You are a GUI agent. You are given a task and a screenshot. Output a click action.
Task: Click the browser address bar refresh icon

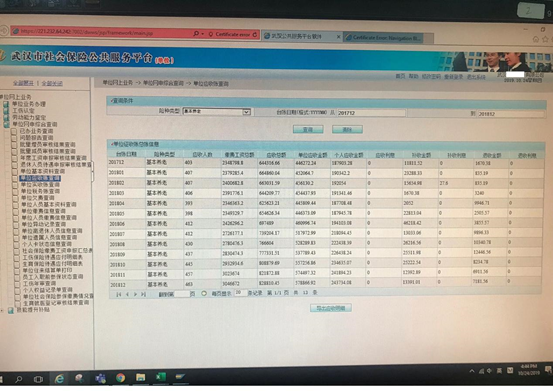click(x=255, y=35)
